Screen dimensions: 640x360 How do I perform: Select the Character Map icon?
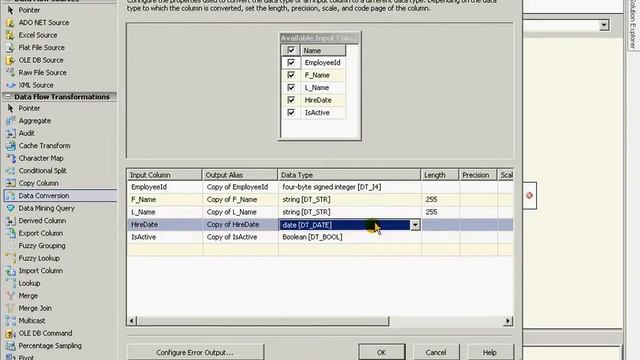(x=10, y=158)
